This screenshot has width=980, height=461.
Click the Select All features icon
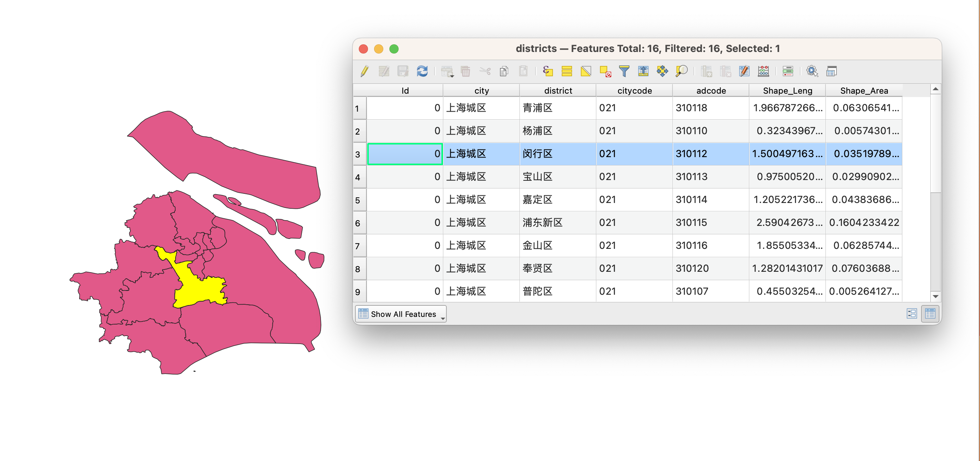pyautogui.click(x=567, y=71)
